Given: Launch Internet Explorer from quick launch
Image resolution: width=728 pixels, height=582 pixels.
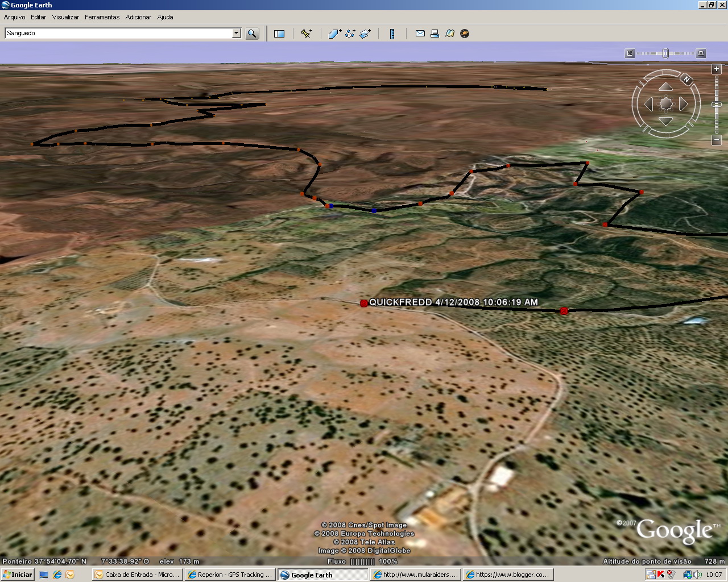Looking at the screenshot, I should (57, 575).
